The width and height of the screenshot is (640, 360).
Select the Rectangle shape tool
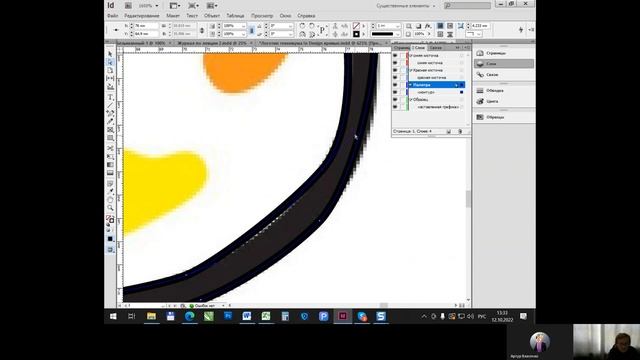(110, 138)
